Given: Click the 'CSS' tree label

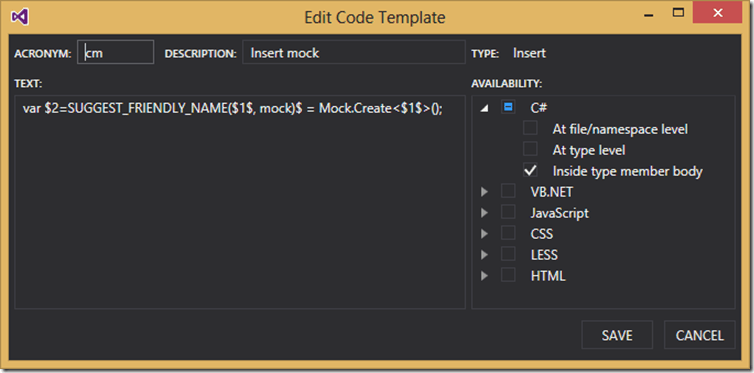Looking at the screenshot, I should click(541, 234).
